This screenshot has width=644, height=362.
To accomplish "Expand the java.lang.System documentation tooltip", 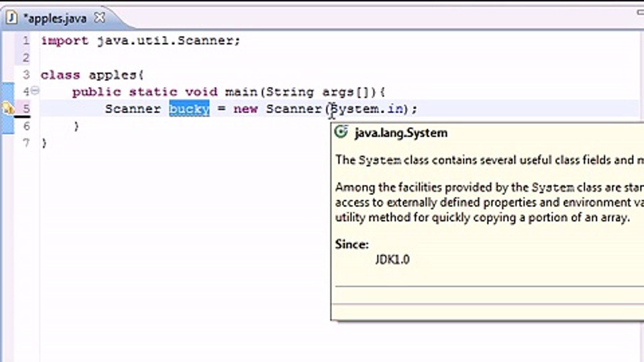I will (x=400, y=133).
